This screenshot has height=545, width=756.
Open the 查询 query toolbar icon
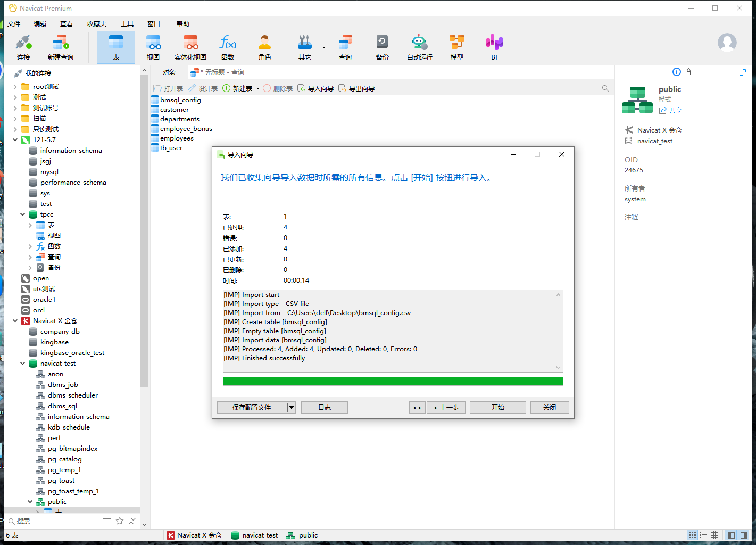[345, 48]
